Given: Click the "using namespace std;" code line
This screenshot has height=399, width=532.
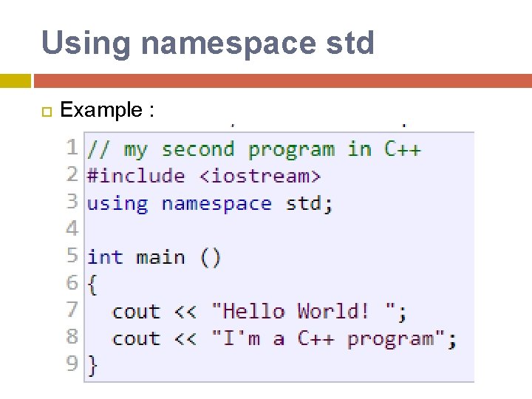Looking at the screenshot, I should [210, 204].
